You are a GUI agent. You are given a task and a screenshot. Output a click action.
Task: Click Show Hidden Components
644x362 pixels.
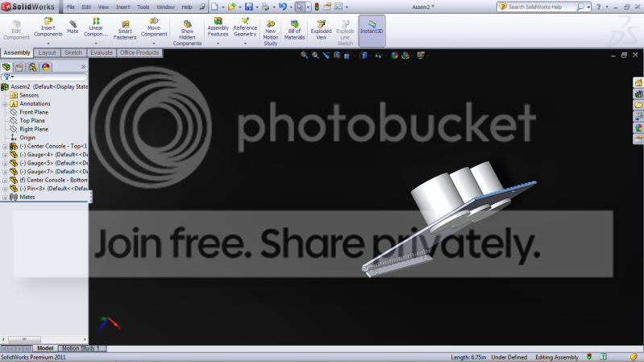(x=187, y=33)
